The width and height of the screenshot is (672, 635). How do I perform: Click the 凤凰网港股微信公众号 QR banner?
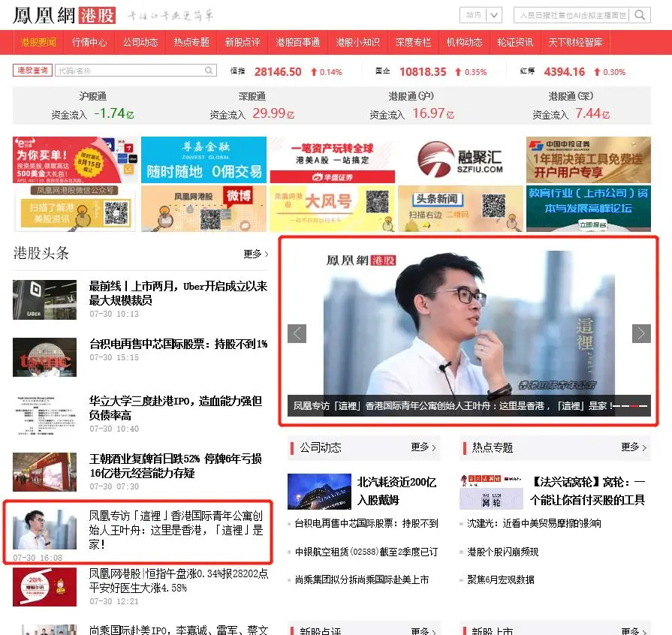(75, 209)
